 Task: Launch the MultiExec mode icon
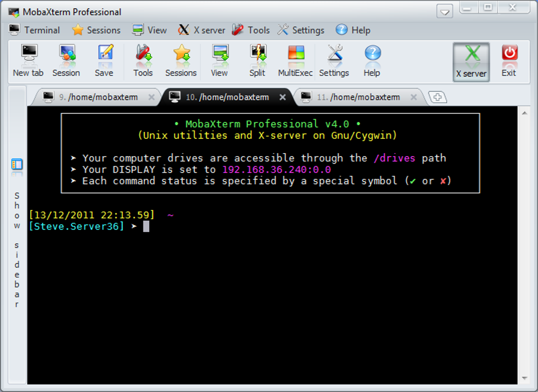coord(295,61)
